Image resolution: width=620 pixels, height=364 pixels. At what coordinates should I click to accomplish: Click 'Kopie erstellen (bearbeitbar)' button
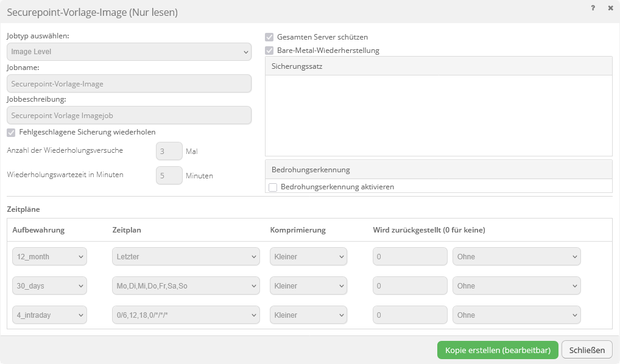point(498,350)
